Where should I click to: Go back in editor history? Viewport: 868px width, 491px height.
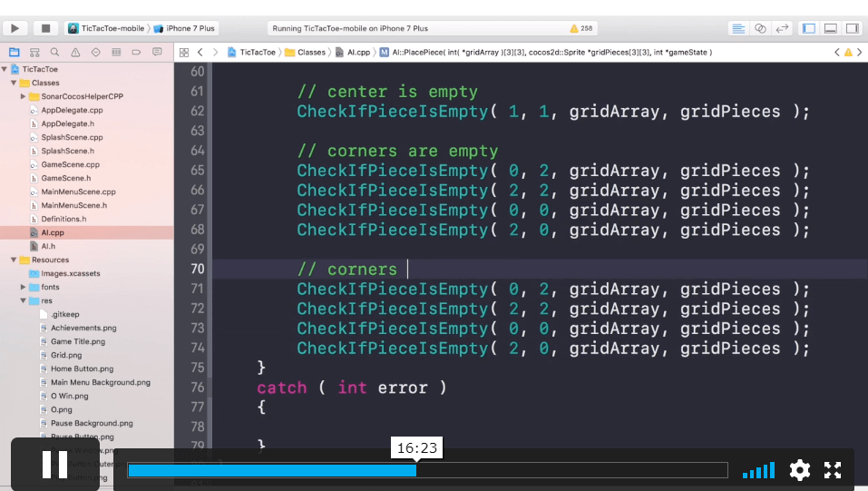pyautogui.click(x=200, y=52)
